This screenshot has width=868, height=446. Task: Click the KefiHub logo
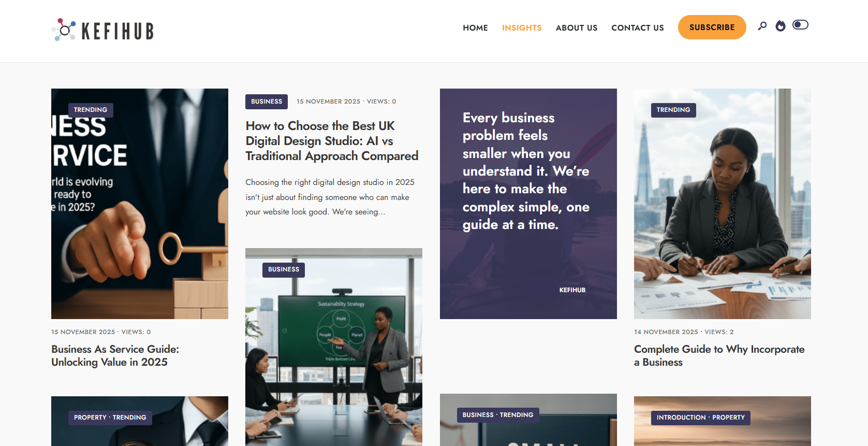pyautogui.click(x=102, y=30)
